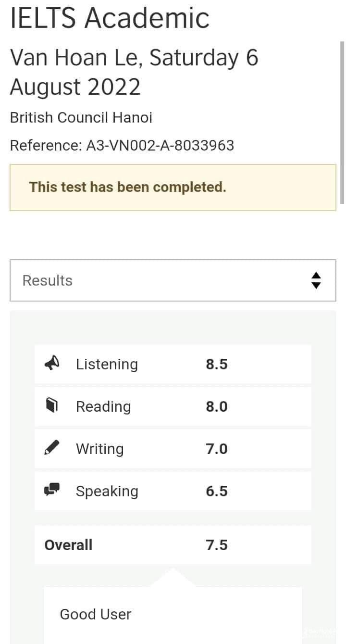Image resolution: width=346 pixels, height=644 pixels.
Task: Click the Overall score row
Action: (x=173, y=545)
